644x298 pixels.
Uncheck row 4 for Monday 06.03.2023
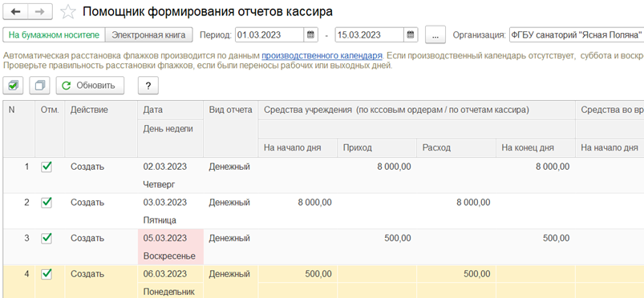47,274
